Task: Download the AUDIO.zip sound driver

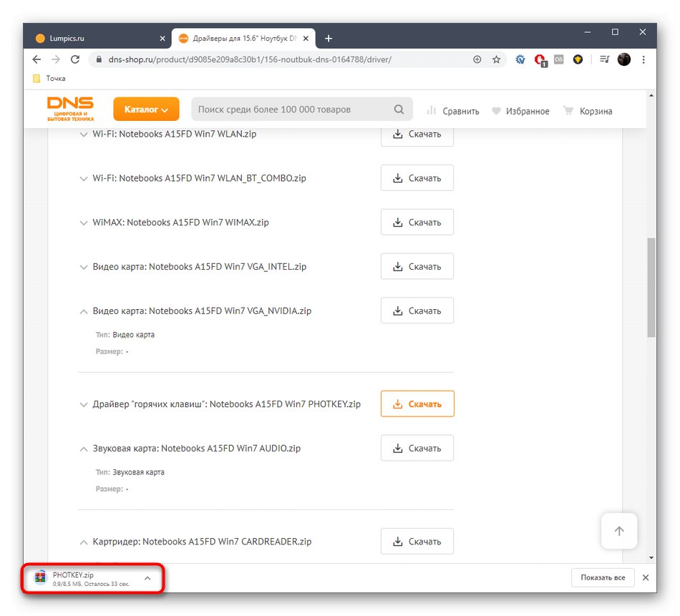Action: click(x=417, y=448)
